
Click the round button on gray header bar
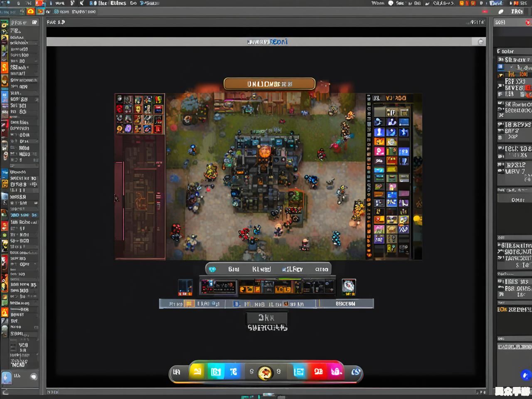[x=480, y=42]
